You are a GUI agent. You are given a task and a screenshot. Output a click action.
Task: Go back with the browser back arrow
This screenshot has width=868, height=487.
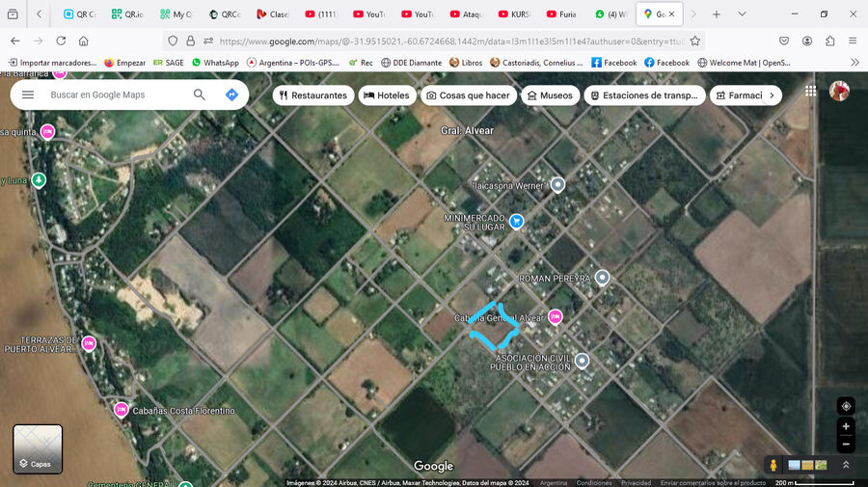[x=15, y=41]
